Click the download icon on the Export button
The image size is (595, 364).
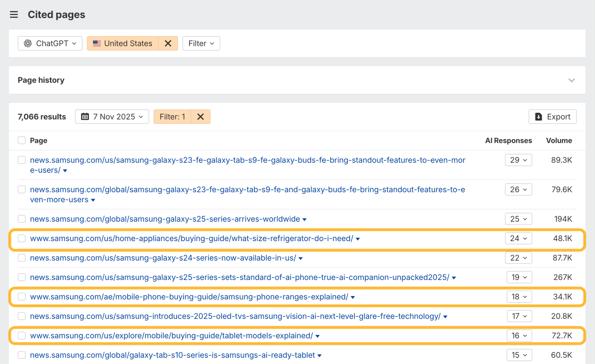pyautogui.click(x=539, y=116)
